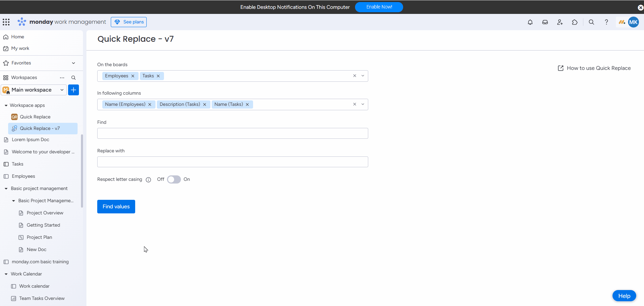Click the Workspaces heading
The width and height of the screenshot is (644, 306).
[x=24, y=78]
